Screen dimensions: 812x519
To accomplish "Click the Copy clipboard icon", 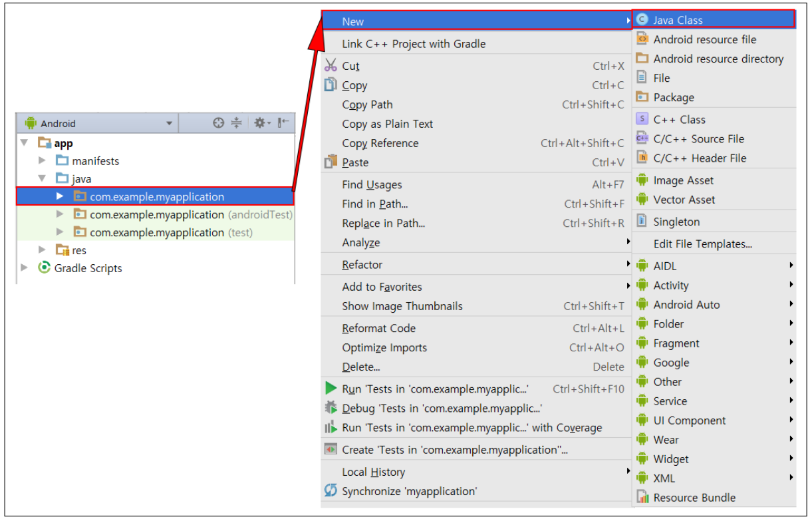I will click(331, 85).
